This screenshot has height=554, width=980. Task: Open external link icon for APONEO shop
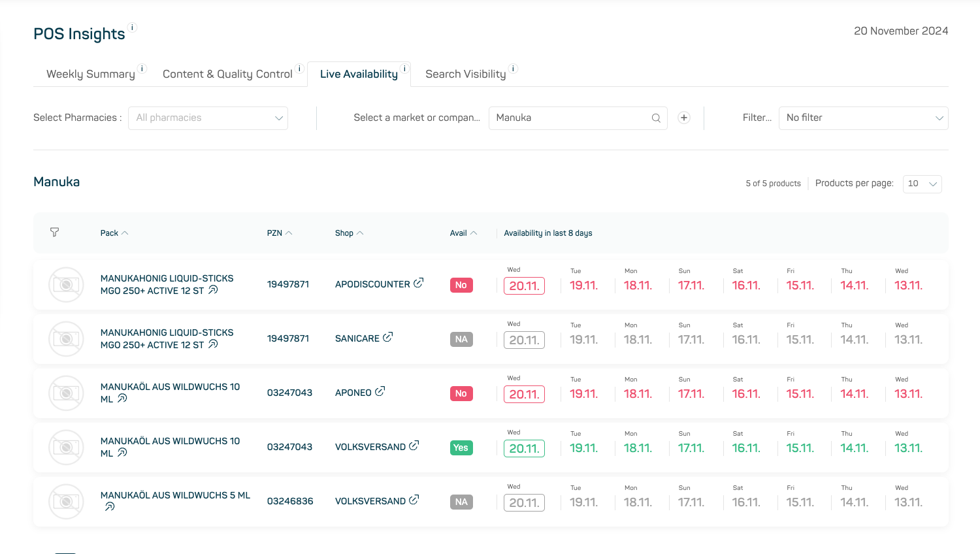click(380, 391)
